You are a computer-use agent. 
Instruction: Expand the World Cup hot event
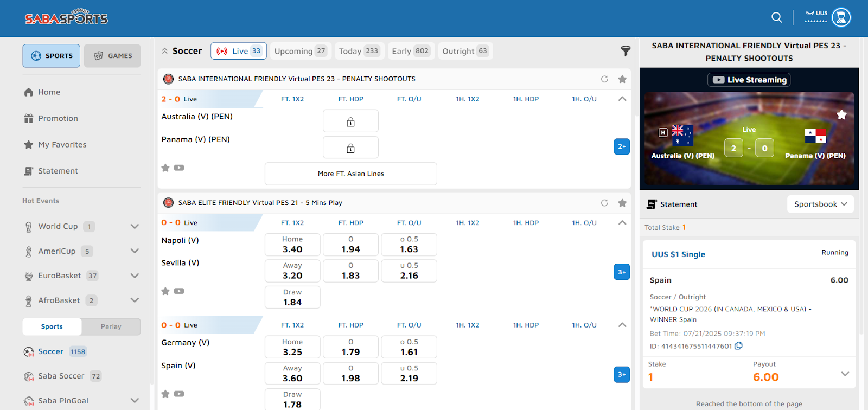coord(135,227)
